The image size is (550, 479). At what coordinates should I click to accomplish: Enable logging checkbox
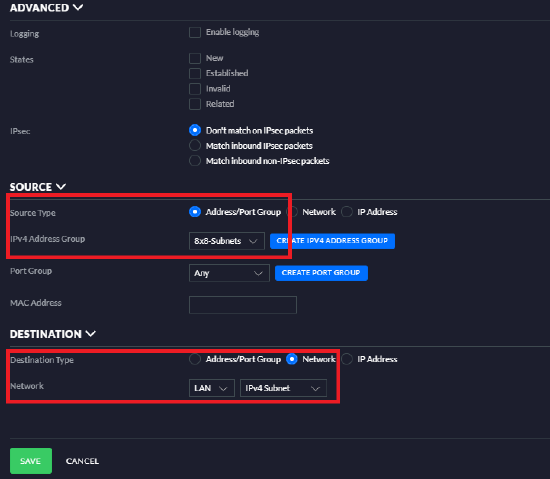195,32
